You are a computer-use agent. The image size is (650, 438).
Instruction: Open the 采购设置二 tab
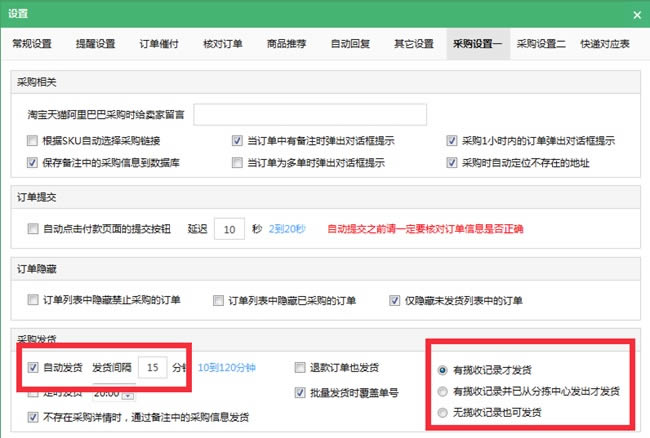541,44
